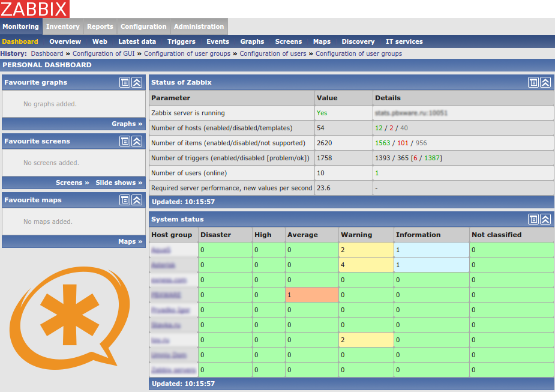Open menu icon in Favourite maps header
555x392 pixels.
[125, 200]
